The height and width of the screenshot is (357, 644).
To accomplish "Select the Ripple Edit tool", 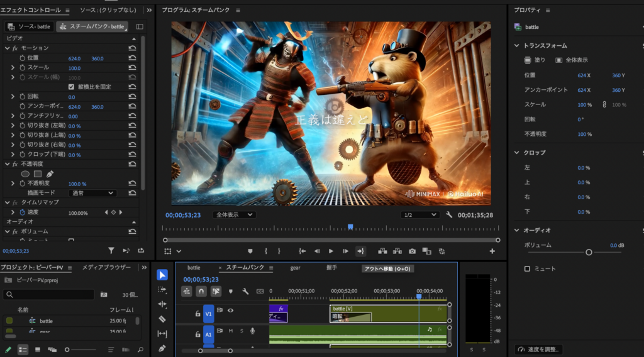I will [162, 304].
